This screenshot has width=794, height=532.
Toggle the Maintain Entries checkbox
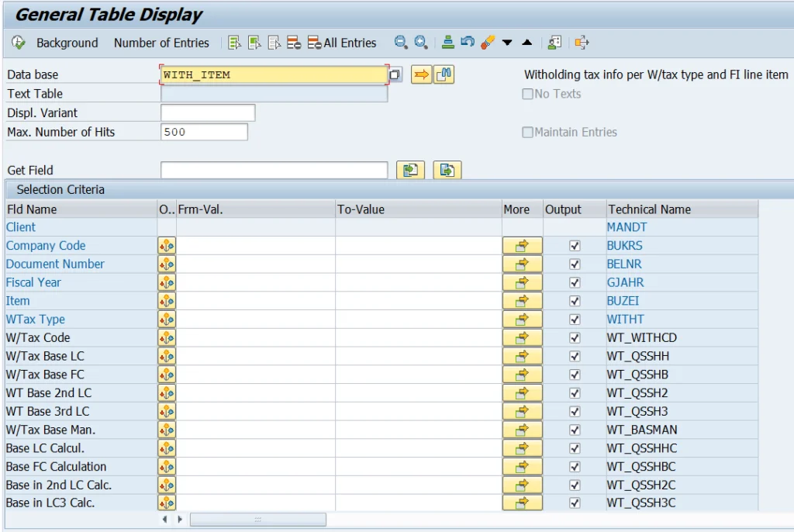click(x=527, y=133)
